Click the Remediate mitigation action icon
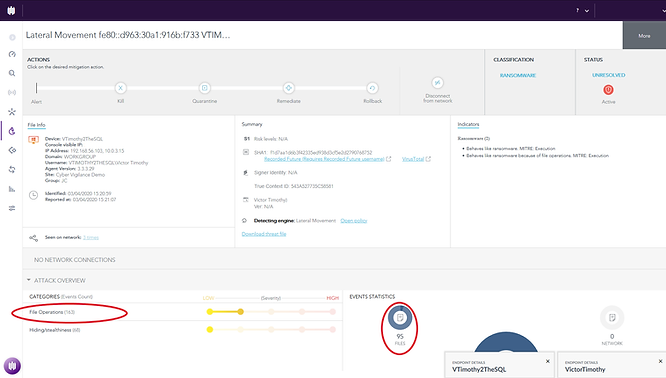 [289, 88]
